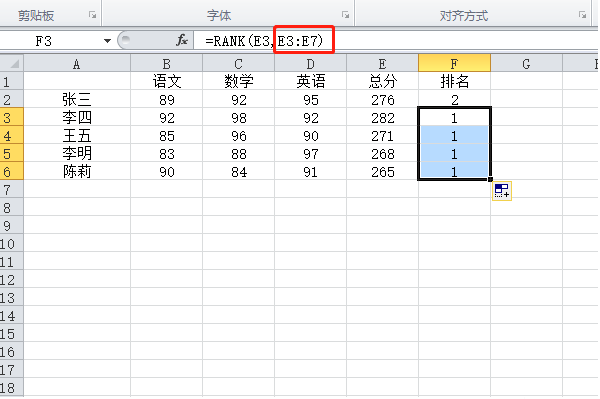
Task: Select row 10 header
Action: [12, 243]
